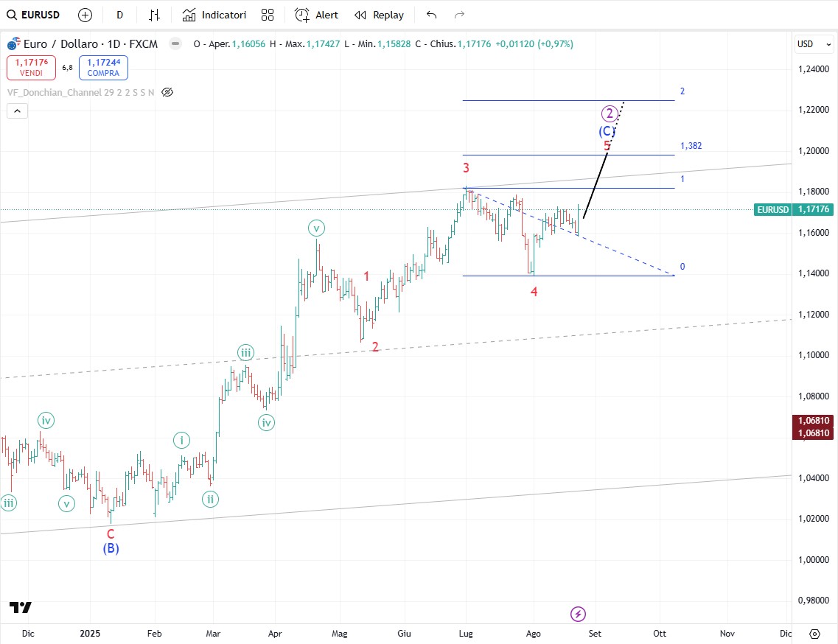838x644 pixels.
Task: Click the grey status pill beside FXCM
Action: (x=175, y=43)
